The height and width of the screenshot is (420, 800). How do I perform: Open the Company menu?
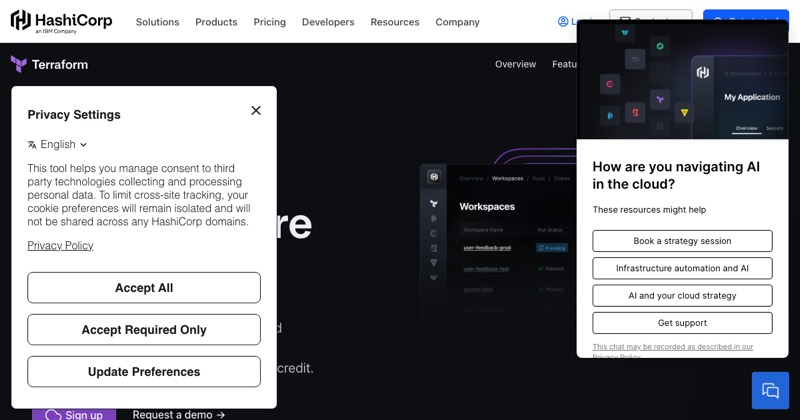pyautogui.click(x=458, y=22)
